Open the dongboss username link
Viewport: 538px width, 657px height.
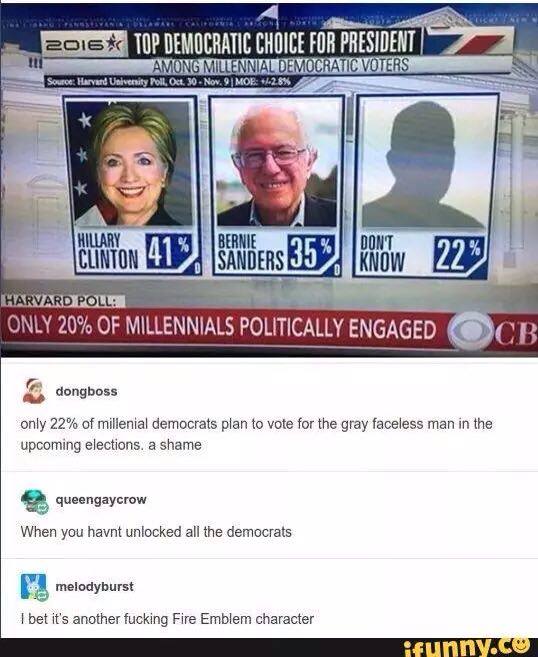click(x=86, y=391)
